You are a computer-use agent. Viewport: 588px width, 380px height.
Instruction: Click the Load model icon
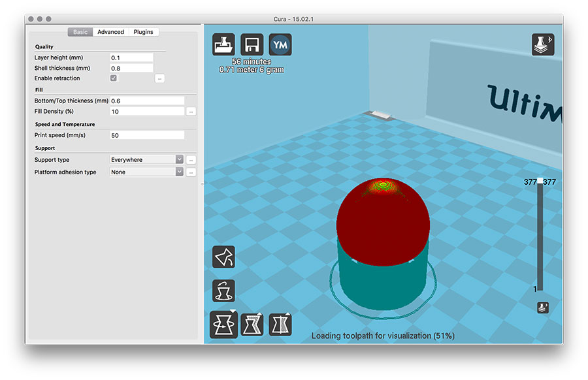[x=223, y=44]
